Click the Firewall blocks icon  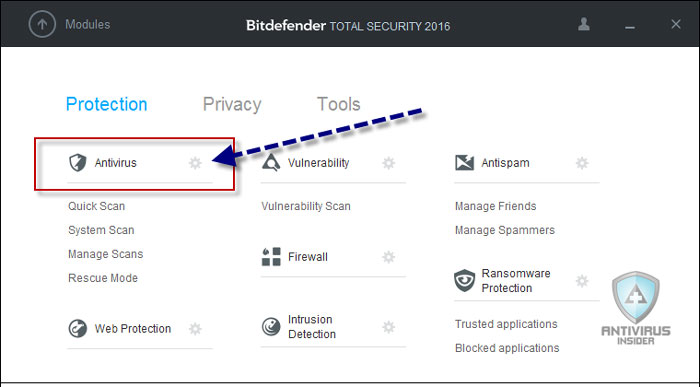[271, 257]
